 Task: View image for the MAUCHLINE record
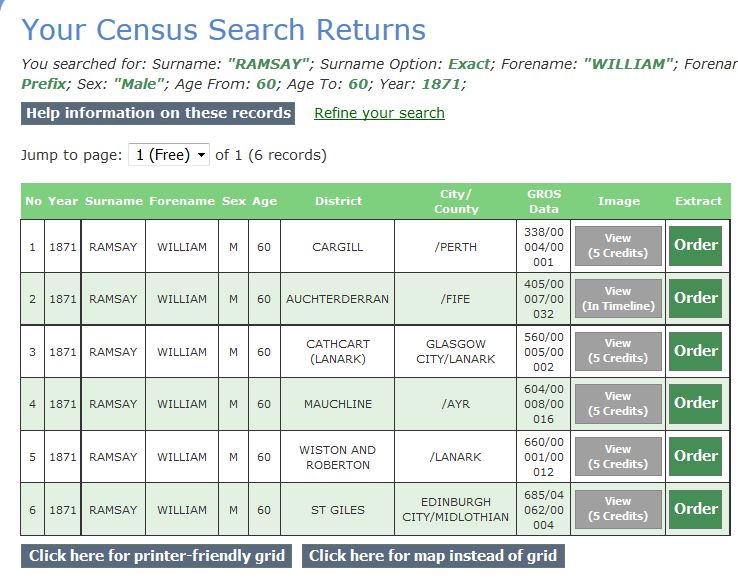pos(618,404)
